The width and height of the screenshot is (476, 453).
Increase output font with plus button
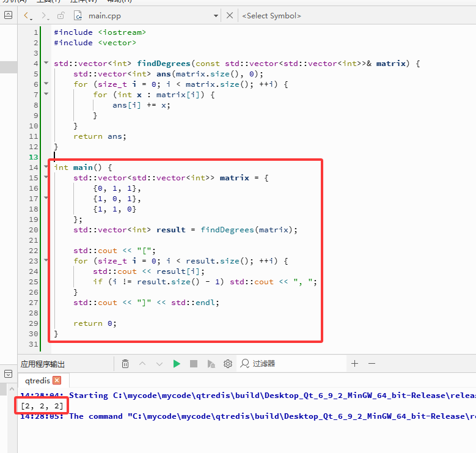pos(354,363)
